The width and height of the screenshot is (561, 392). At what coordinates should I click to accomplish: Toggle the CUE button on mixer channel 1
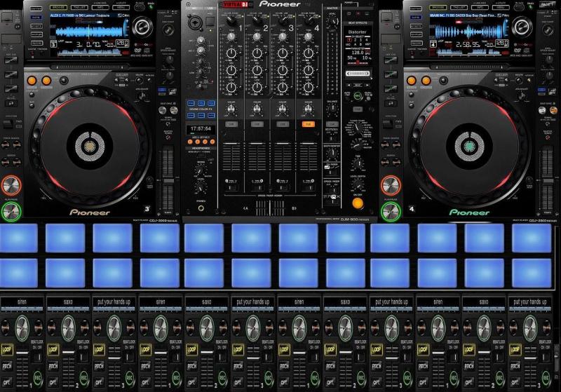tap(231, 124)
